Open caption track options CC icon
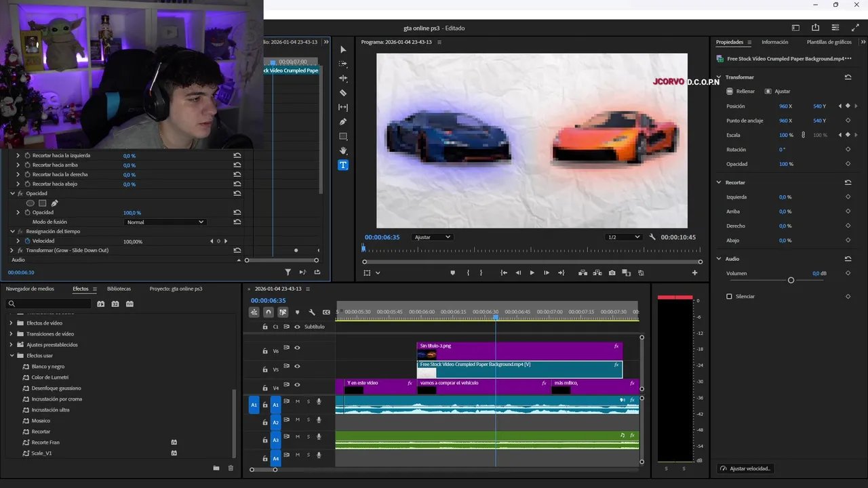868x488 pixels. pos(326,312)
